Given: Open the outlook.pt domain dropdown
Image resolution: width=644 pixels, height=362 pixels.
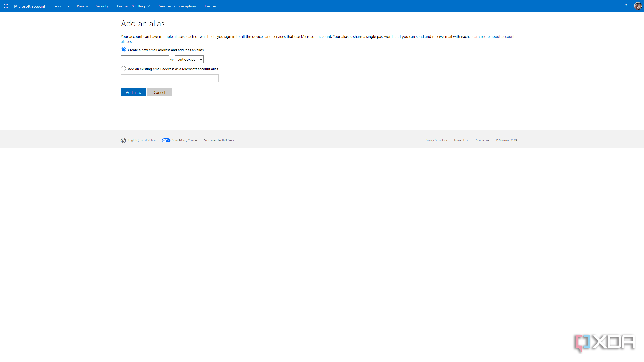Looking at the screenshot, I should point(189,59).
